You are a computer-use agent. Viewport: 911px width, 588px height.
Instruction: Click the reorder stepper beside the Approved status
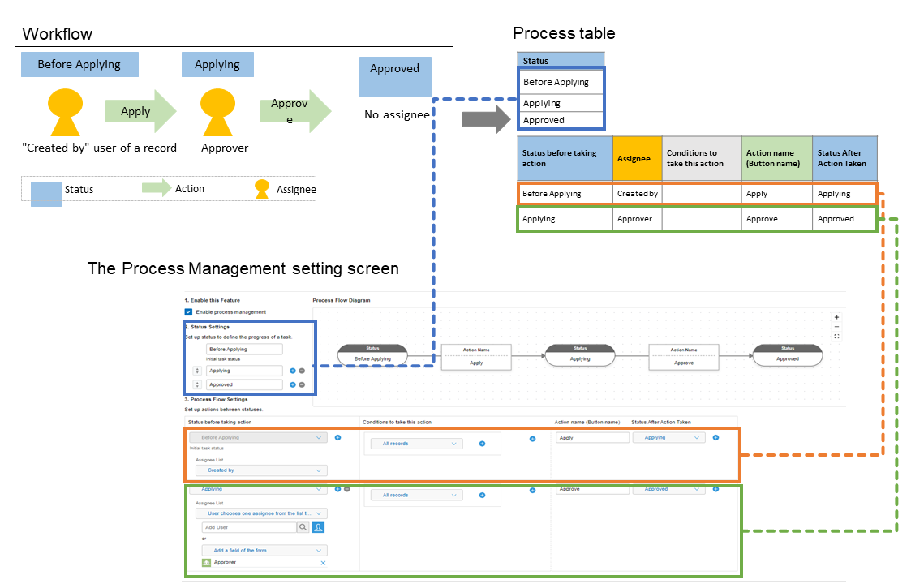point(198,384)
